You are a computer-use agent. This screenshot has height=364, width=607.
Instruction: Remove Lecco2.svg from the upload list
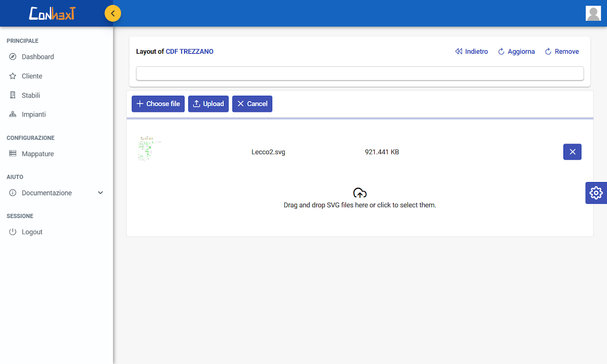coord(572,152)
